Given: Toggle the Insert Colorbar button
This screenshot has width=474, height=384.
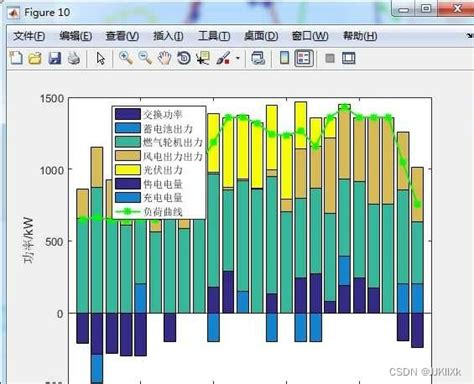Looking at the screenshot, I should tap(284, 58).
